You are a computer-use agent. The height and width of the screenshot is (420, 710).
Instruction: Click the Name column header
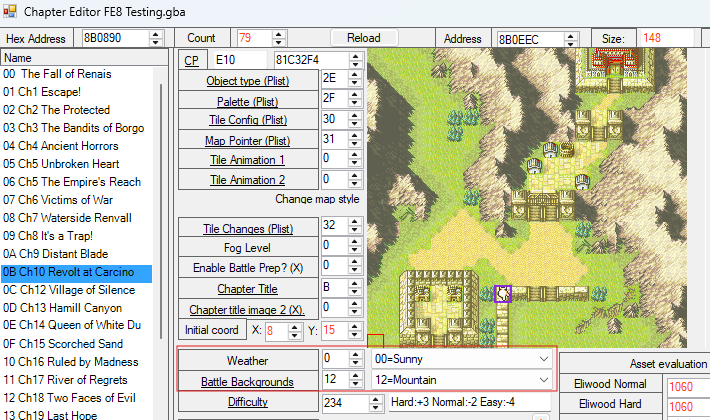coord(85,58)
